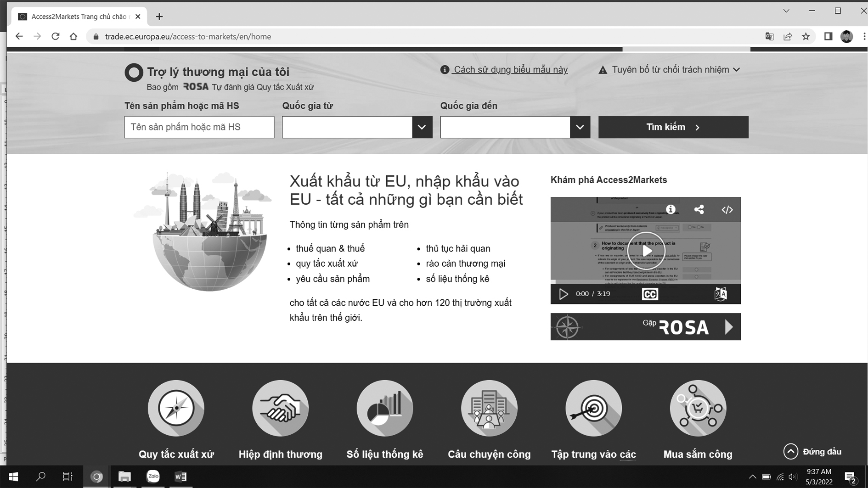Click the video progress bar
The image size is (868, 488).
tap(645, 282)
